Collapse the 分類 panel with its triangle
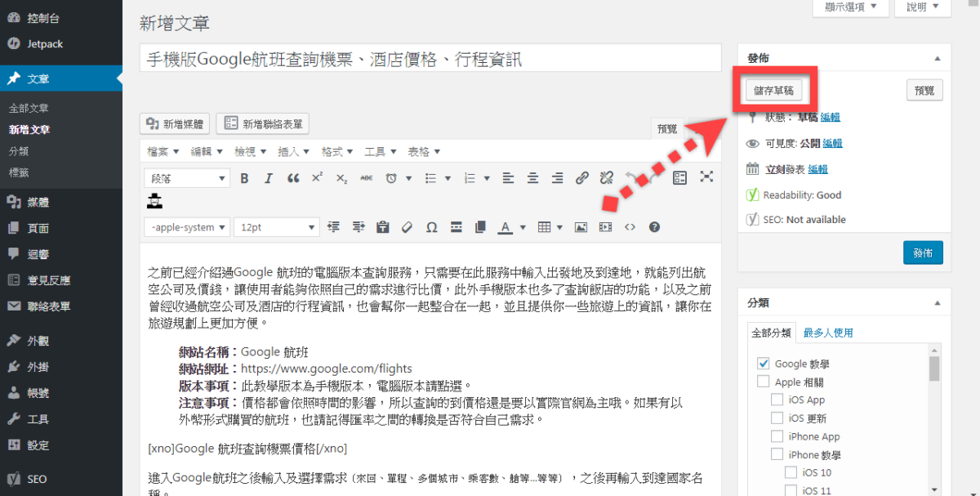 (938, 302)
